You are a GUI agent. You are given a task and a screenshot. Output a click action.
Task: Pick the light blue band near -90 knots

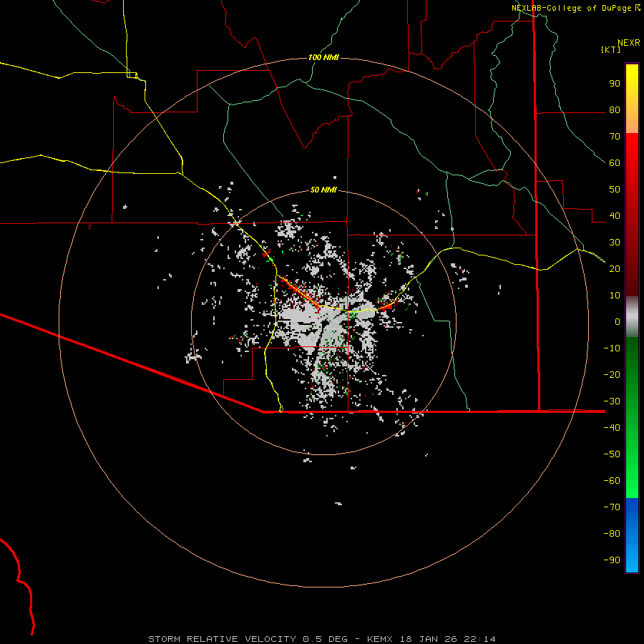632,559
